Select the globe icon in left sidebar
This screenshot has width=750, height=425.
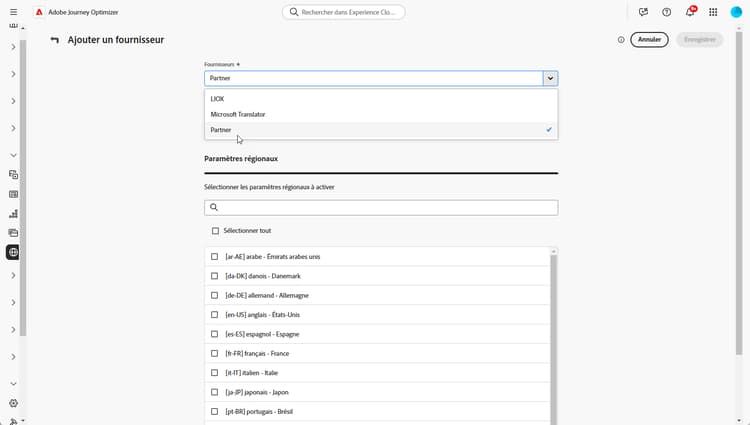tap(13, 252)
